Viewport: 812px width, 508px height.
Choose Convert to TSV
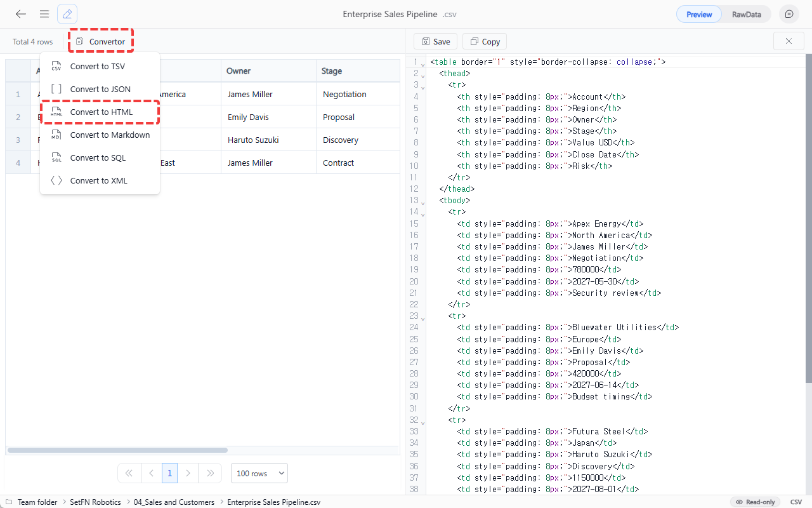pyautogui.click(x=100, y=66)
